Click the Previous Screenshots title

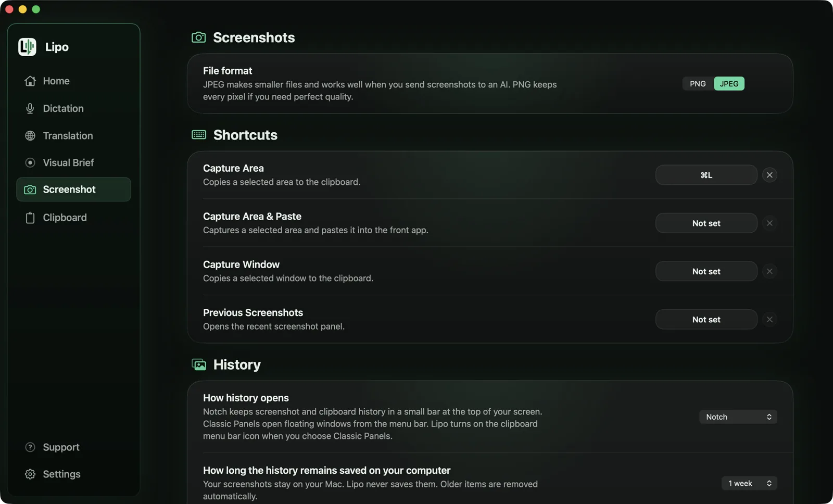[x=253, y=312]
